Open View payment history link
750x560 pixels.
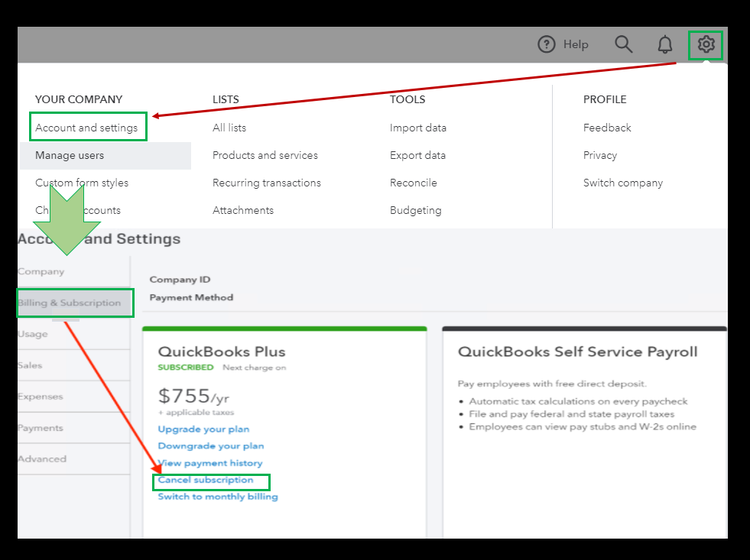tap(210, 463)
